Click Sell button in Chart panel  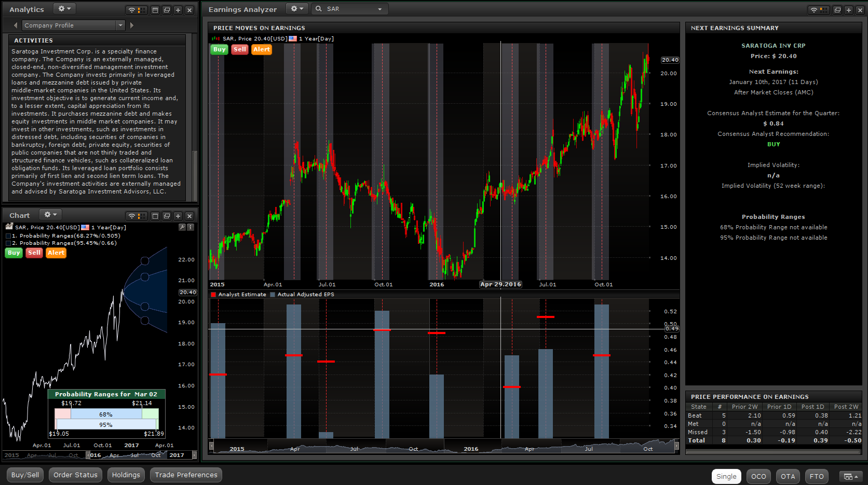click(34, 253)
